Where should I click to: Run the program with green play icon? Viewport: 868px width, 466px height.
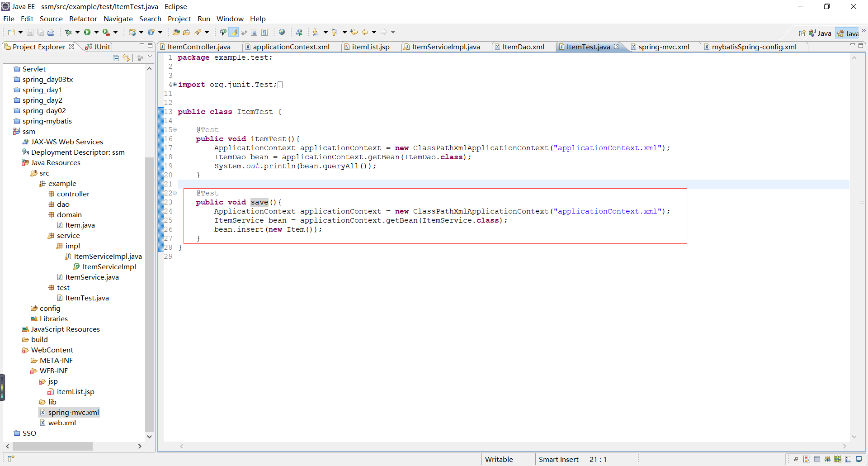[87, 32]
